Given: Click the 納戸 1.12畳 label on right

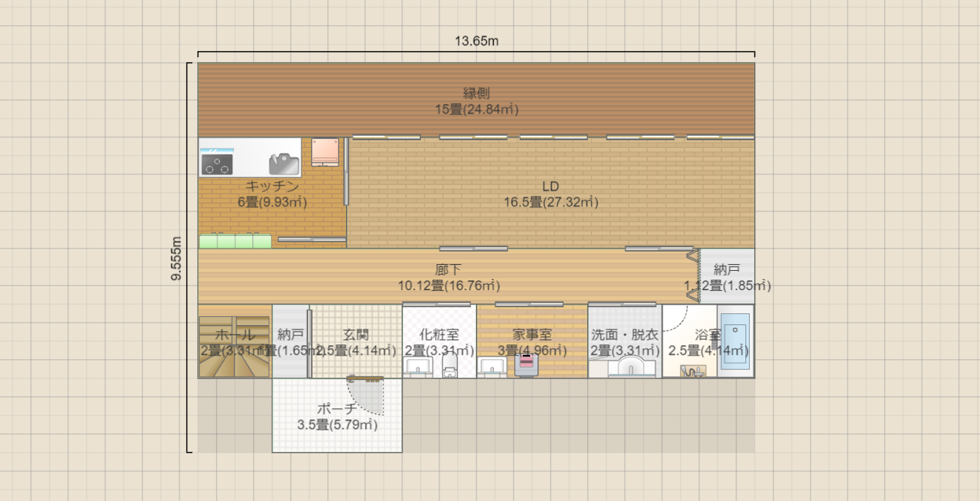Looking at the screenshot, I should 727,277.
